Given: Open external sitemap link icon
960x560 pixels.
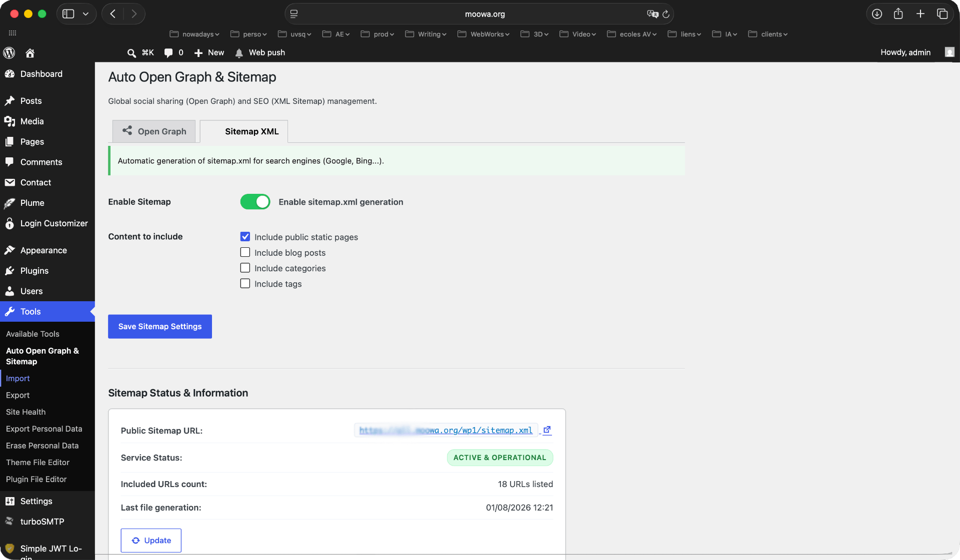Looking at the screenshot, I should pyautogui.click(x=547, y=430).
